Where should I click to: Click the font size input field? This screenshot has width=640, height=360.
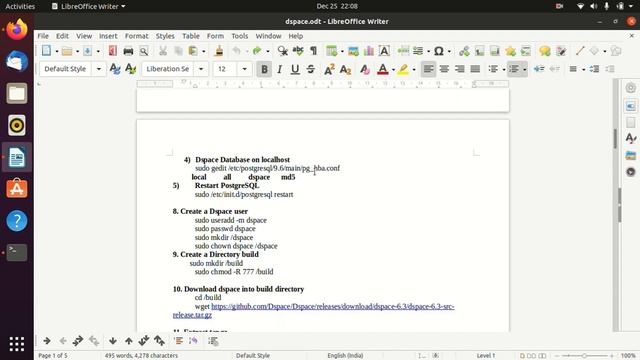pos(225,69)
